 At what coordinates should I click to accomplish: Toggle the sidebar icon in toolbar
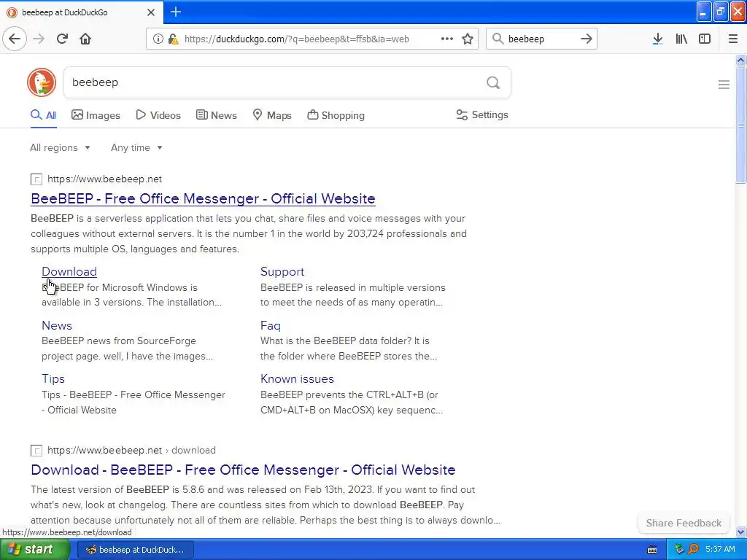705,39
